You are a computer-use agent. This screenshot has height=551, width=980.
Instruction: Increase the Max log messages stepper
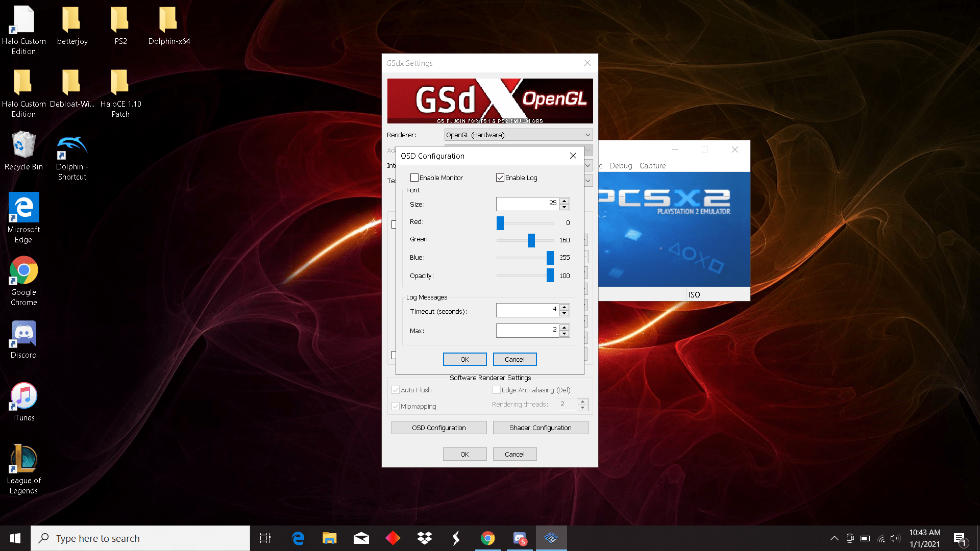point(564,328)
